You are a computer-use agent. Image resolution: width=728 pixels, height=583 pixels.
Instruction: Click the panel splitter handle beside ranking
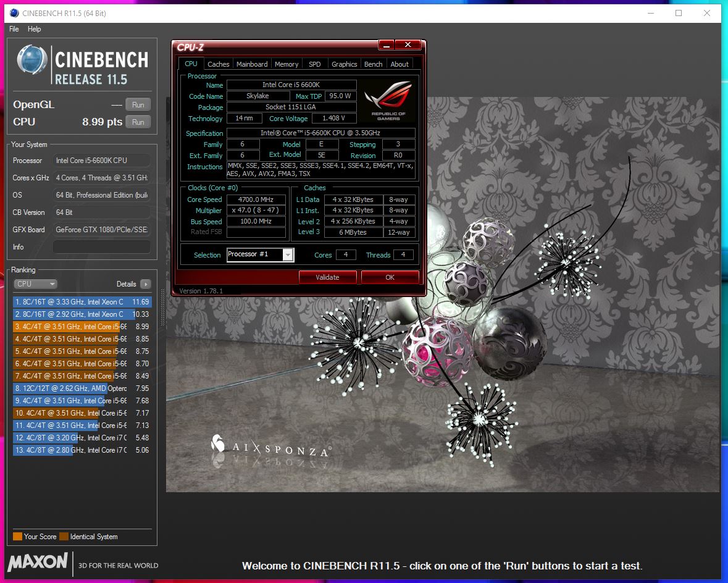162,308
